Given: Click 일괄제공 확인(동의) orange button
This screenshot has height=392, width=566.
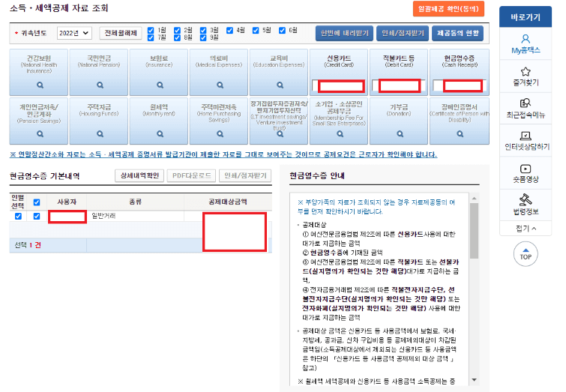Looking at the screenshot, I should point(448,9).
